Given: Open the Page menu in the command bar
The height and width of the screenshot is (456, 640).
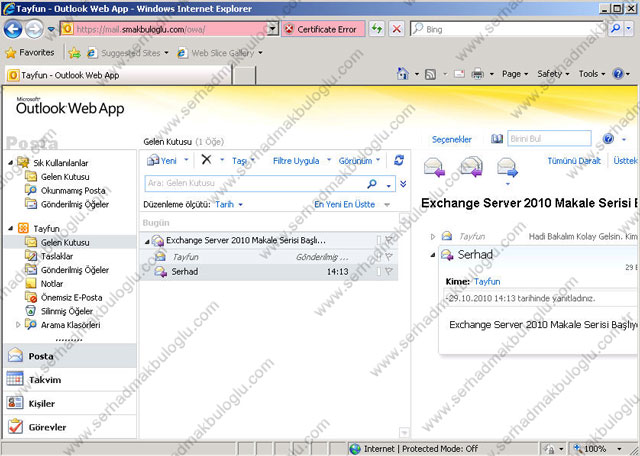Looking at the screenshot, I should (515, 74).
